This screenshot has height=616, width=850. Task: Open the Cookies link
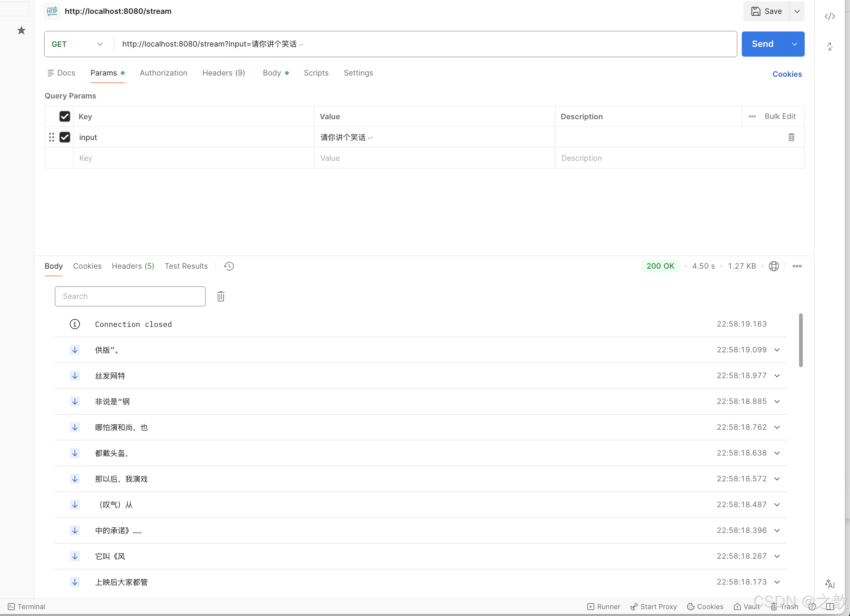point(787,74)
